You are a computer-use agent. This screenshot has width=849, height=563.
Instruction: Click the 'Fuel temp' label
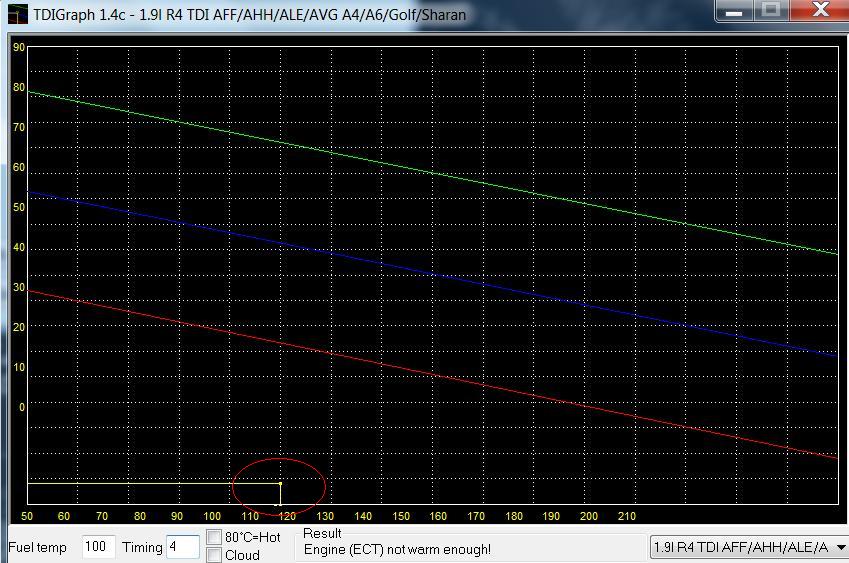coord(37,547)
